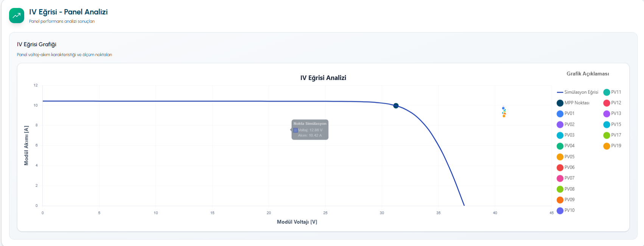Toggle MPP Noktası legend item
The height and width of the screenshot is (246, 644).
coord(573,103)
